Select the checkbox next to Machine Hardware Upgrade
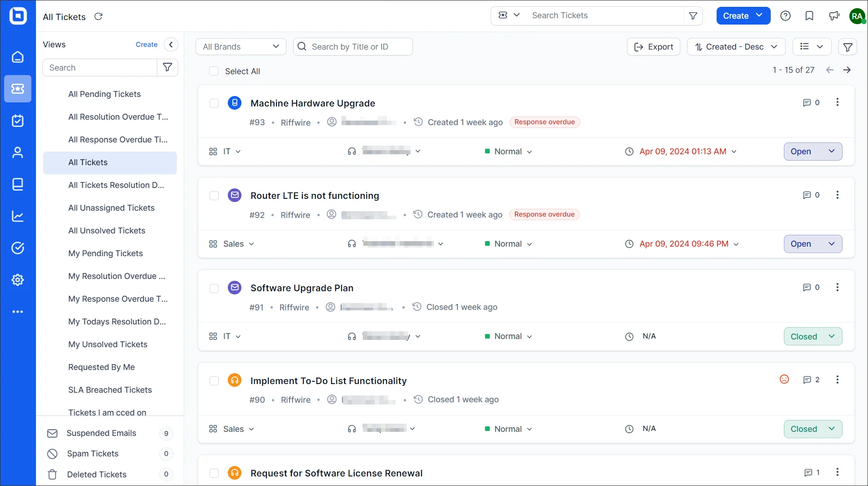868x486 pixels. (x=214, y=103)
